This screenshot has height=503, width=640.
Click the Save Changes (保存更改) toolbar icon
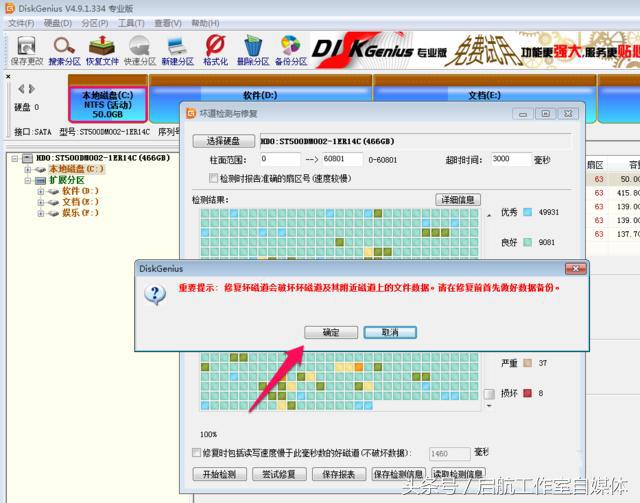(x=27, y=50)
